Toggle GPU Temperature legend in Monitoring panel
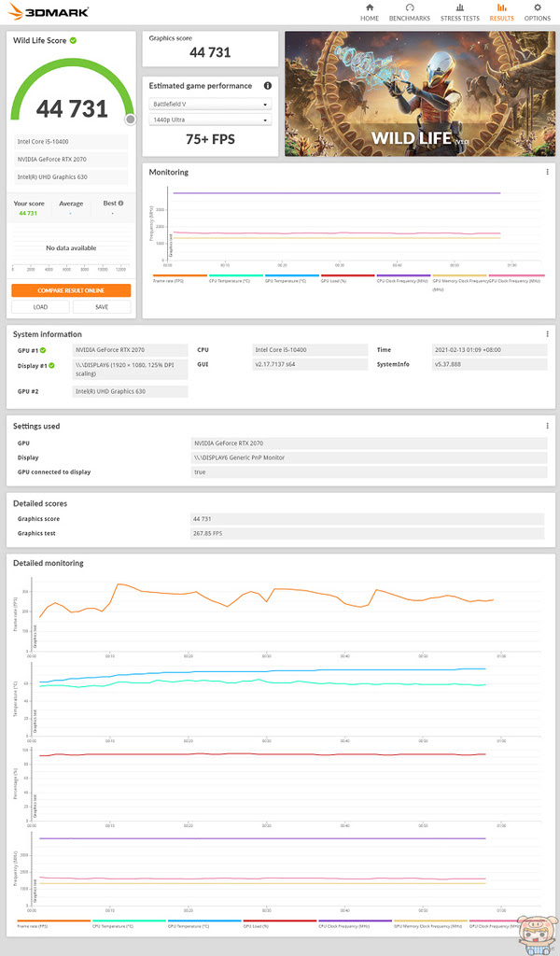 292,278
